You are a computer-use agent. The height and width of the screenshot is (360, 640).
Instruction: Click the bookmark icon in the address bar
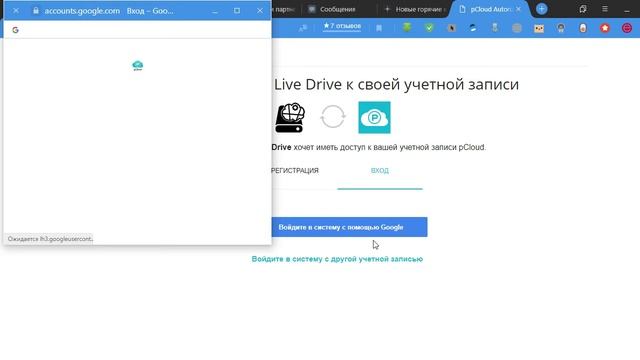[x=379, y=28]
